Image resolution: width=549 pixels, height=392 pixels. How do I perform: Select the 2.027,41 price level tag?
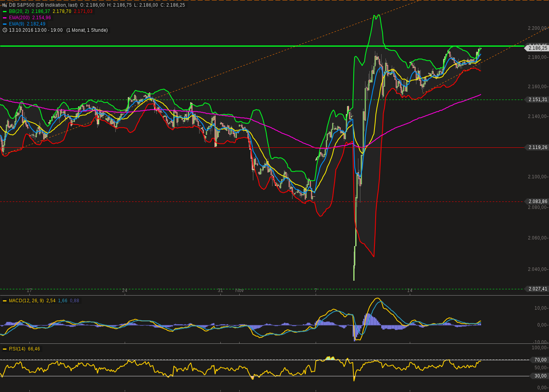pos(536,289)
